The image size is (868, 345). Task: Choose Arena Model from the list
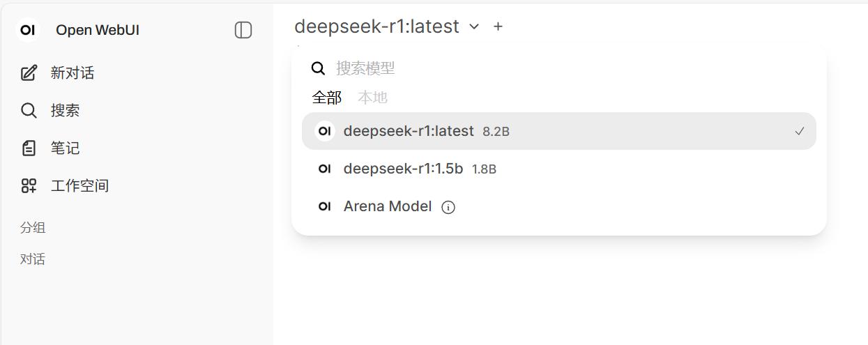point(387,207)
